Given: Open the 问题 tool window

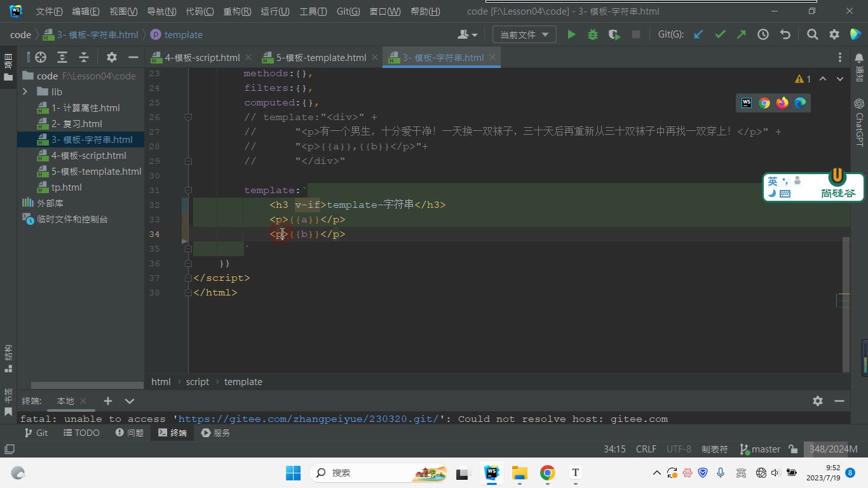Looking at the screenshot, I should pos(130,433).
